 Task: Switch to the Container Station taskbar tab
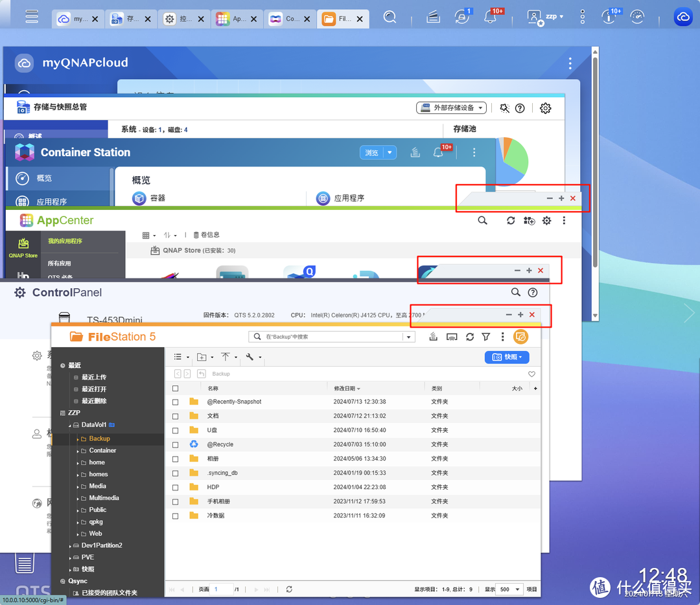click(x=290, y=19)
